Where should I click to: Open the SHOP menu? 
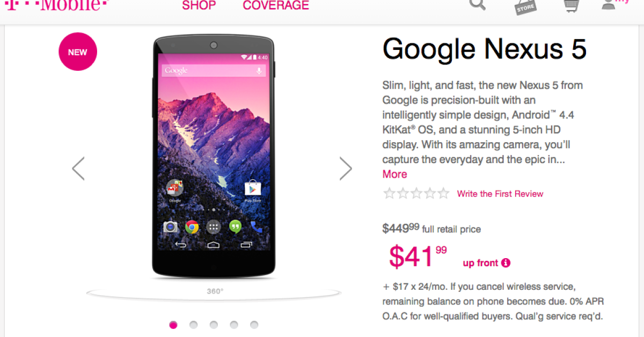coord(199,5)
